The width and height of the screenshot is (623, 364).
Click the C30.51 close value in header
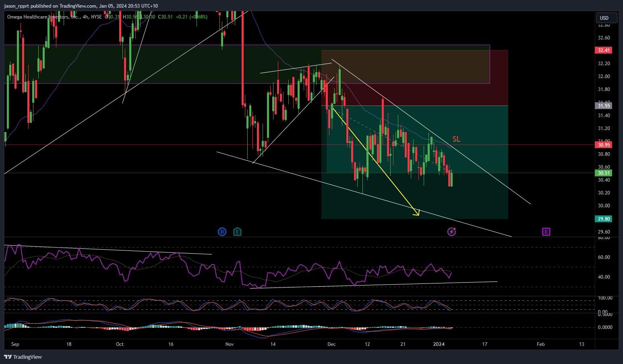point(165,17)
